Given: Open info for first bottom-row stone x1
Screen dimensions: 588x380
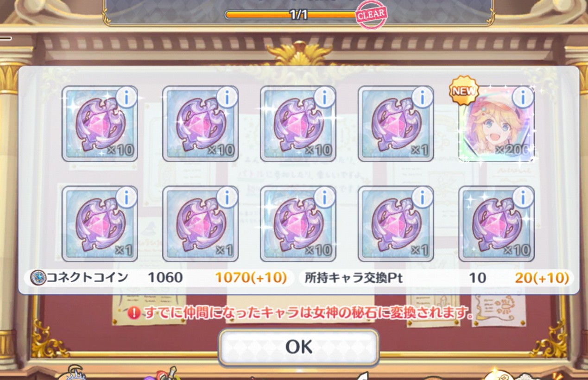Looking at the screenshot, I should click(x=126, y=197).
